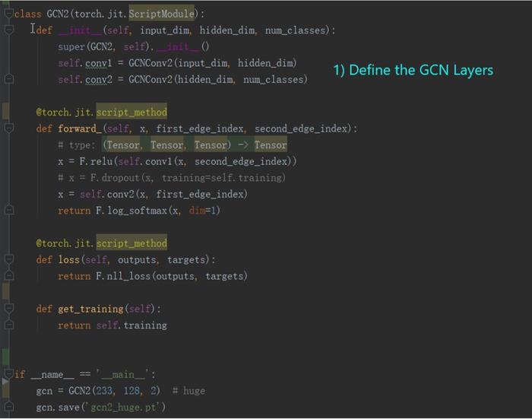Click script_method decorator above forward_

click(131, 112)
